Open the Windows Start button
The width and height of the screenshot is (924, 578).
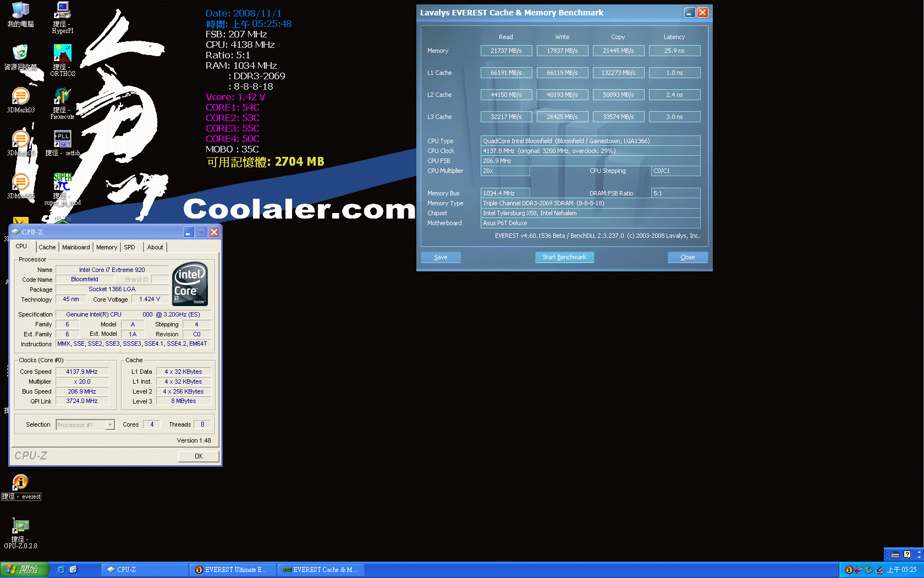pos(25,570)
